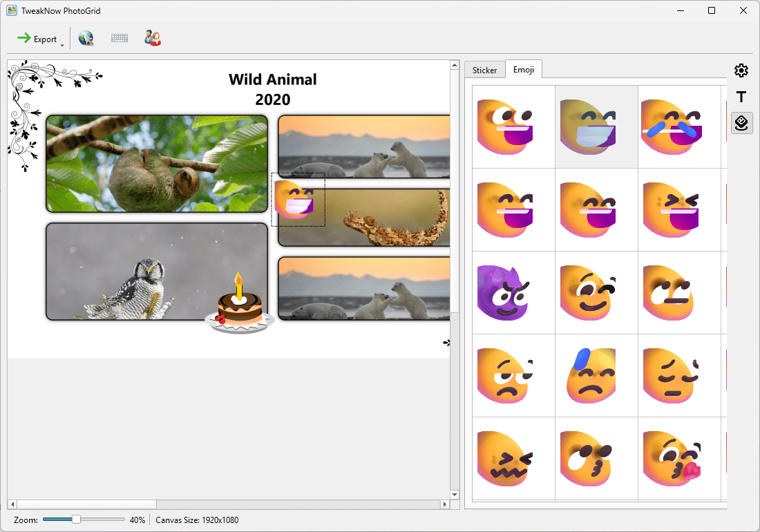
Task: Open the settings gear panel
Action: 741,70
